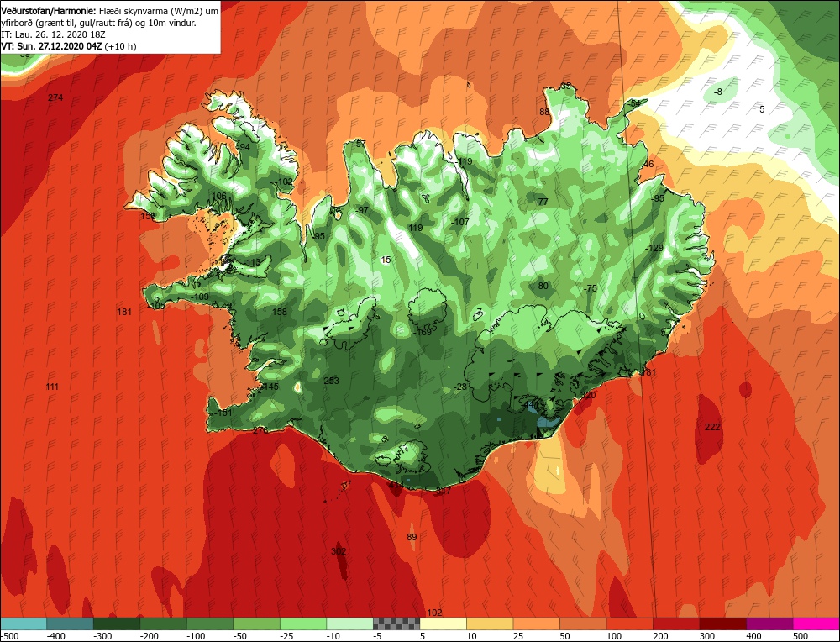Click the value -97 in north Iceland
Viewport: 840px width, 642px height.
(x=362, y=210)
